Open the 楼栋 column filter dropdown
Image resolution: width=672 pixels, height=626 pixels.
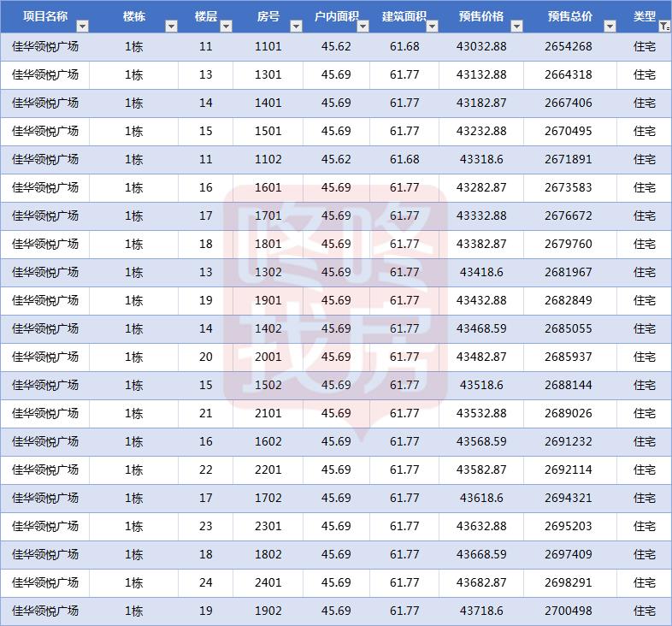[x=170, y=27]
